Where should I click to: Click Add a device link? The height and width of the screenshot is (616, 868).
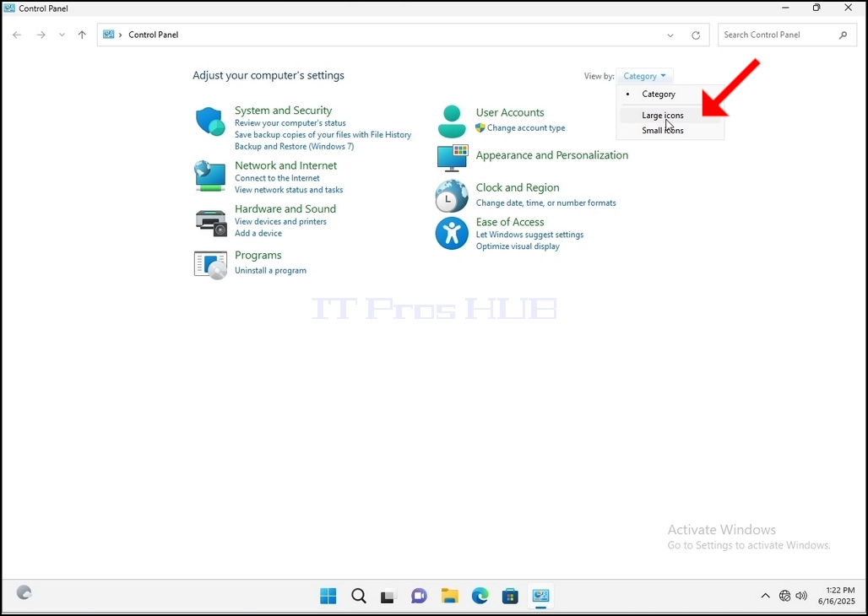pyautogui.click(x=258, y=233)
